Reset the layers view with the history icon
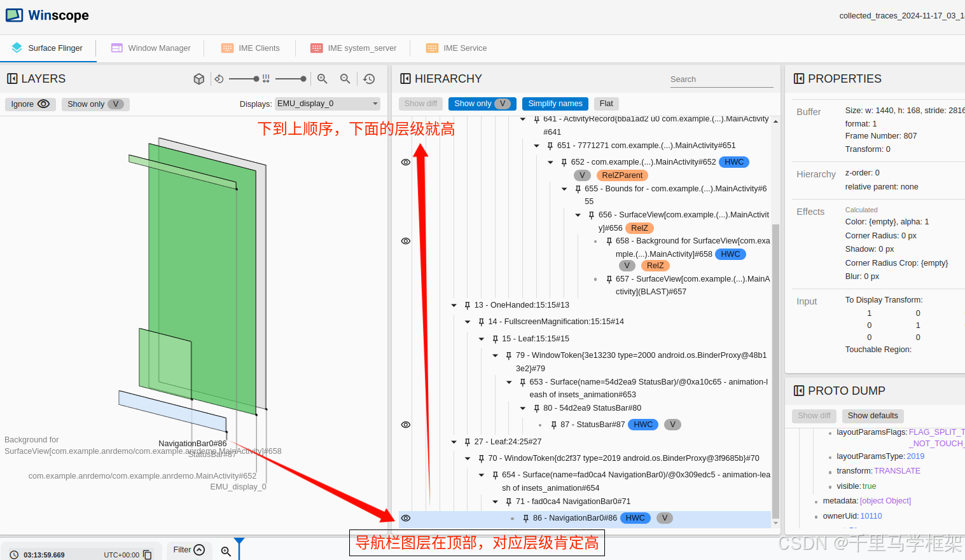 click(x=369, y=79)
